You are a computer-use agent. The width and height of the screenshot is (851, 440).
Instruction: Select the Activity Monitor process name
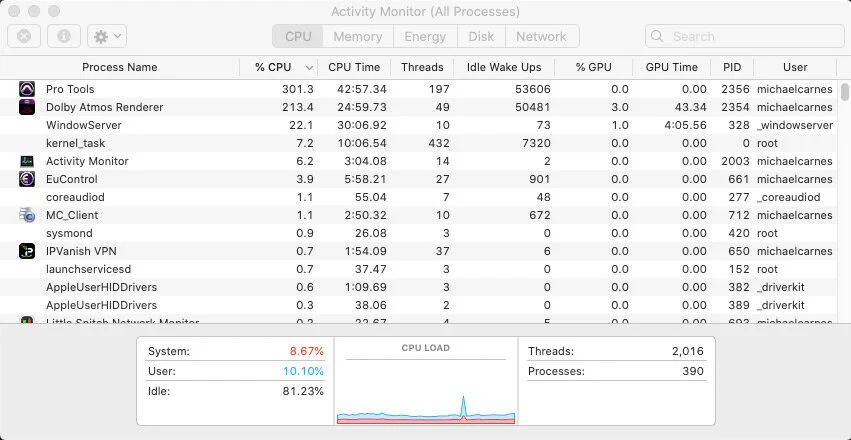(87, 161)
